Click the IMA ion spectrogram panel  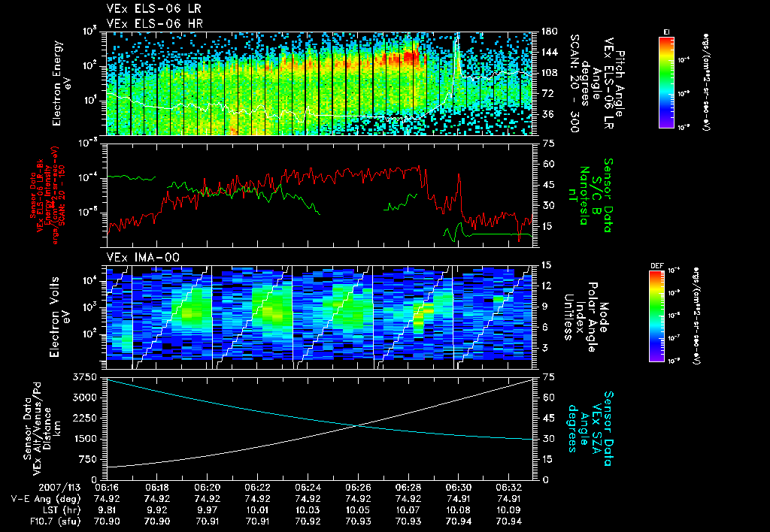click(x=320, y=317)
